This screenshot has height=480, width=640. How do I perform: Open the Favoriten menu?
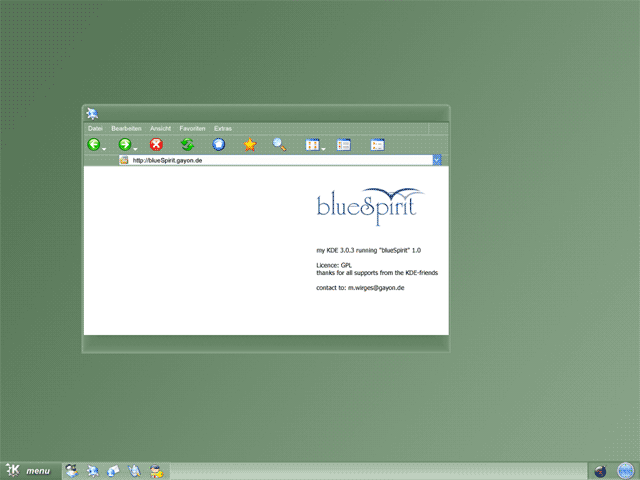[x=192, y=129]
